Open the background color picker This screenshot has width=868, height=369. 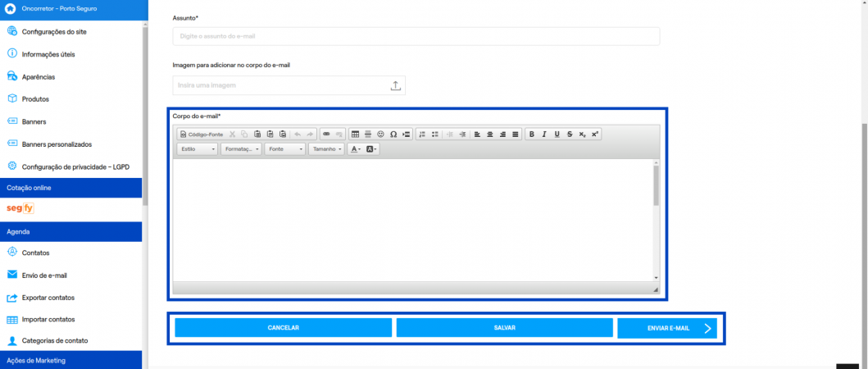point(371,149)
